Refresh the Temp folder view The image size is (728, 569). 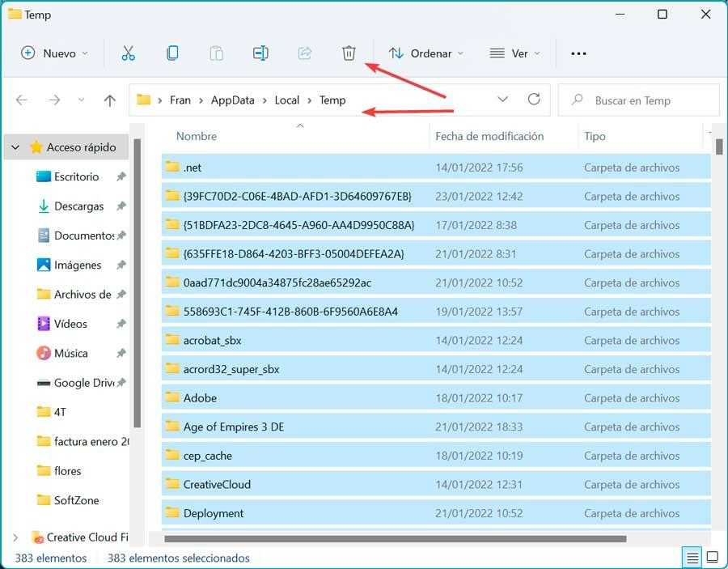[x=534, y=100]
